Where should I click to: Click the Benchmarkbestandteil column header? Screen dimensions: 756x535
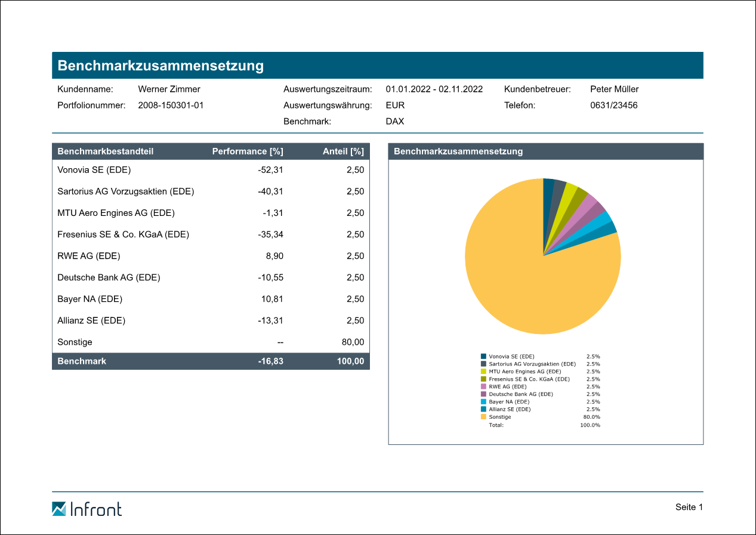click(105, 151)
